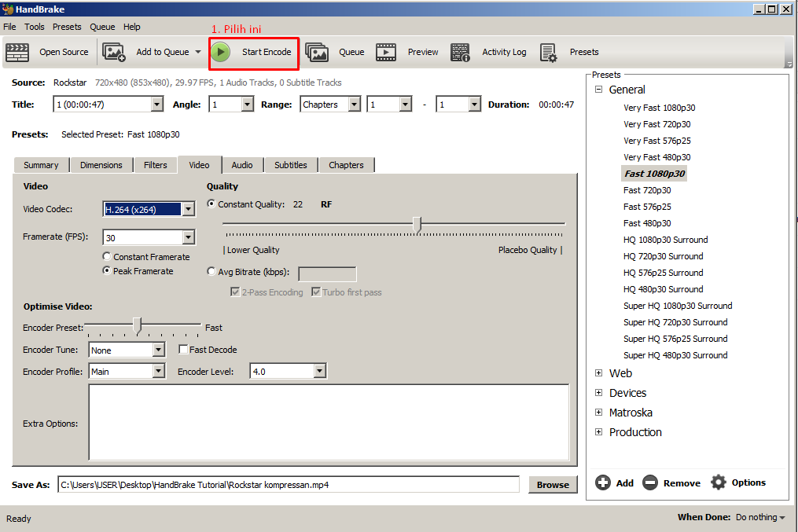This screenshot has height=532, width=798.
Task: Click the Add preset plus icon
Action: click(x=603, y=482)
